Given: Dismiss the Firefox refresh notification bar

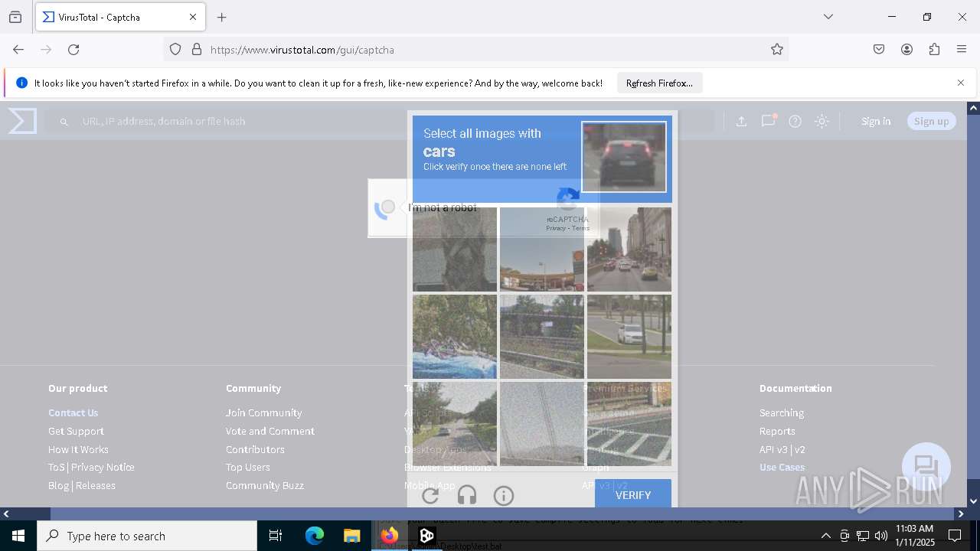Looking at the screenshot, I should (x=961, y=83).
